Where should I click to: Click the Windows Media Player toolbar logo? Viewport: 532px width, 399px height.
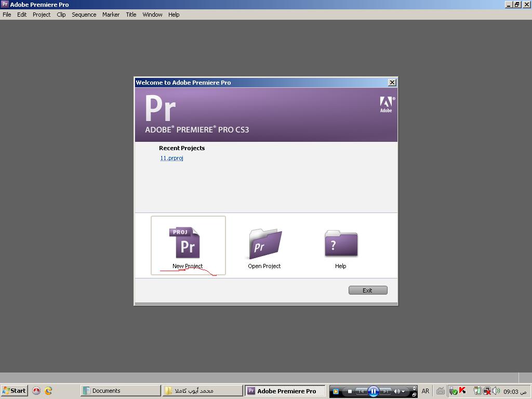(336, 391)
